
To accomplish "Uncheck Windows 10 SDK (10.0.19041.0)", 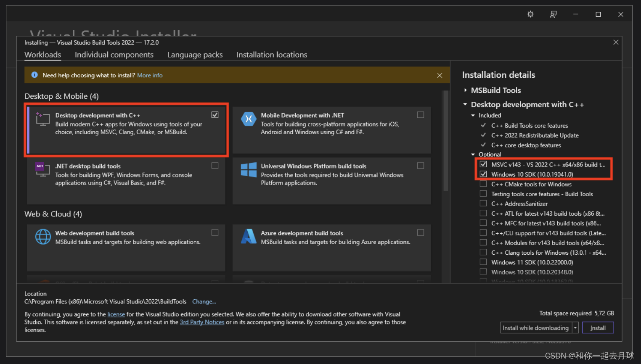I will 483,174.
